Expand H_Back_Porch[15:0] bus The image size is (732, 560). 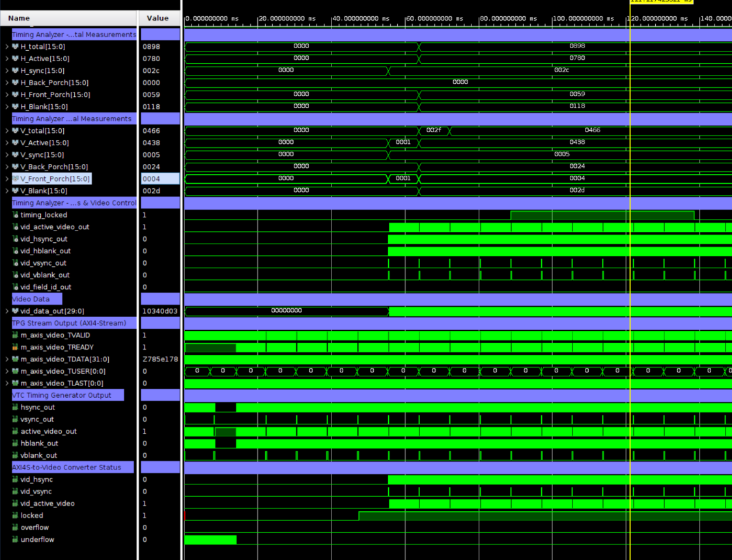click(7, 83)
